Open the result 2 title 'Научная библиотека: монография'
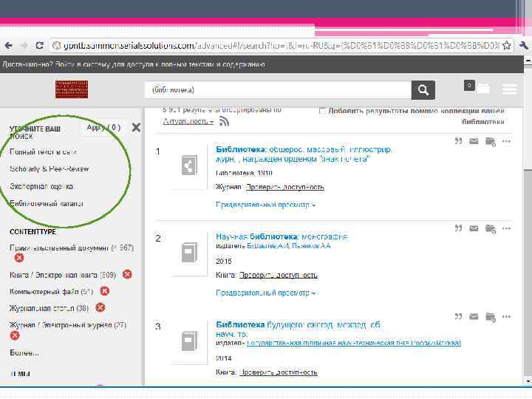The height and width of the screenshot is (399, 532). tap(282, 236)
